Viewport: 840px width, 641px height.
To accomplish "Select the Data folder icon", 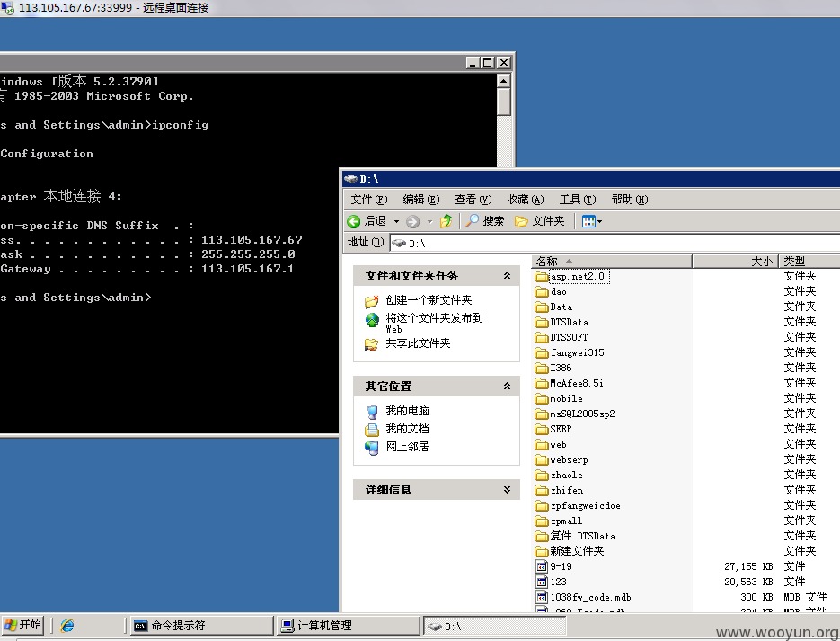I will 542,307.
